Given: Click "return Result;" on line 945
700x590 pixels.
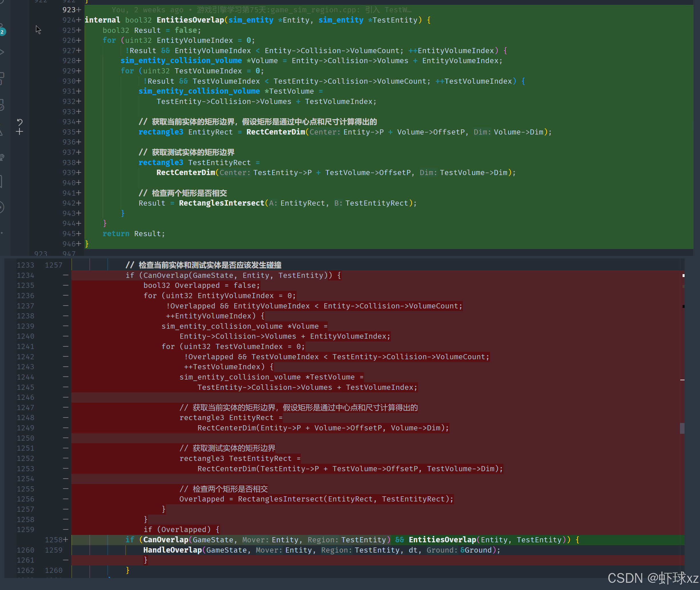Looking at the screenshot, I should coord(134,234).
